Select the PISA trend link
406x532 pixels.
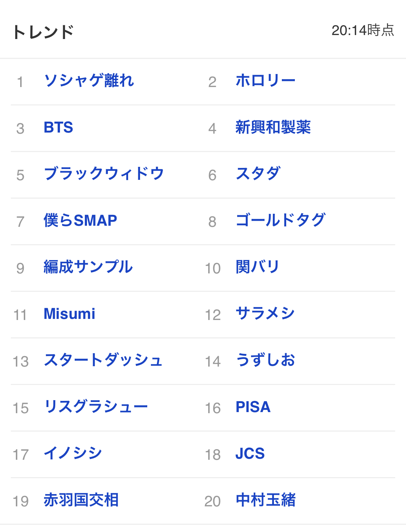click(x=253, y=407)
